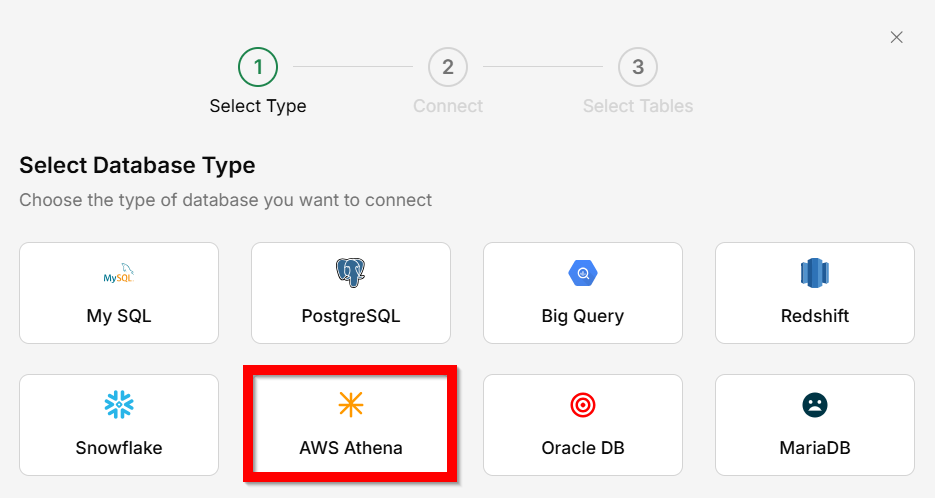
Task: Click the Oracle DB red target icon
Action: (583, 405)
